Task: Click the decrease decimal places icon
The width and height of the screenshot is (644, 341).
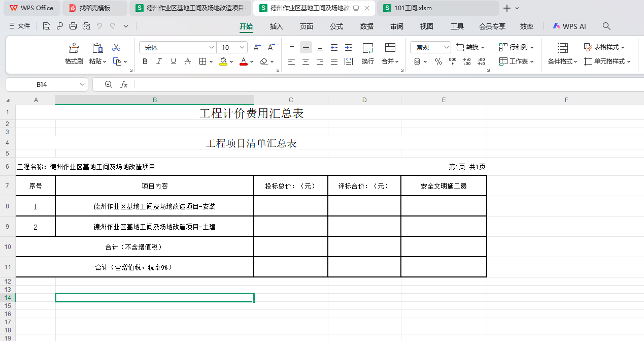Action: tap(482, 61)
